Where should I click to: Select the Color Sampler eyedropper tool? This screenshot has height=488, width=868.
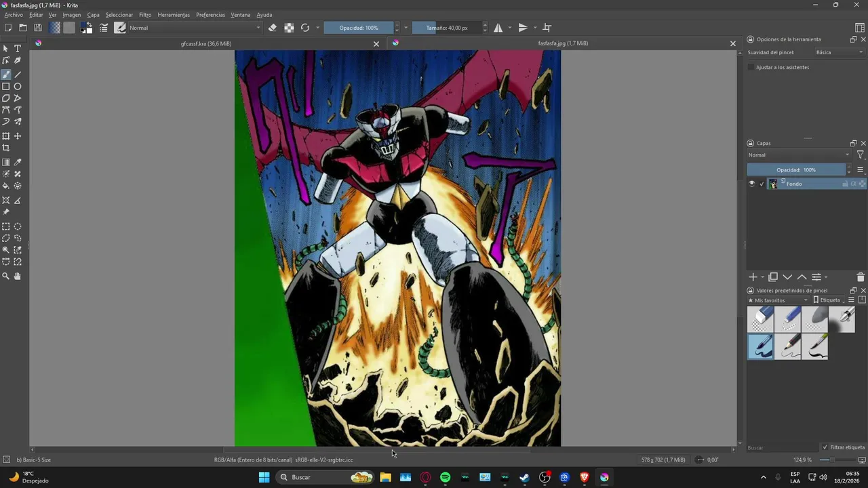click(18, 163)
